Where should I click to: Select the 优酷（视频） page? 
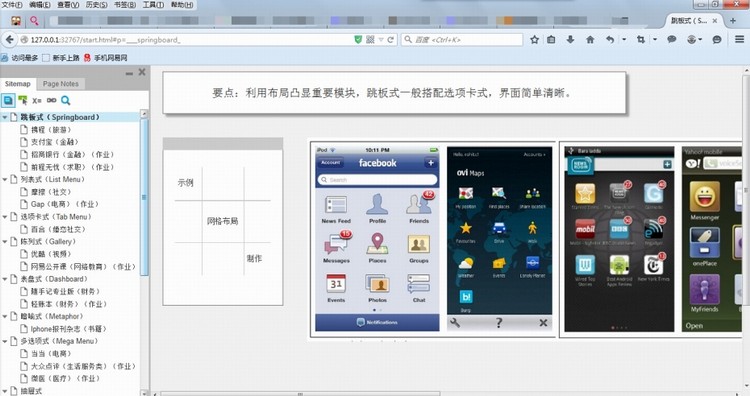tap(51, 254)
